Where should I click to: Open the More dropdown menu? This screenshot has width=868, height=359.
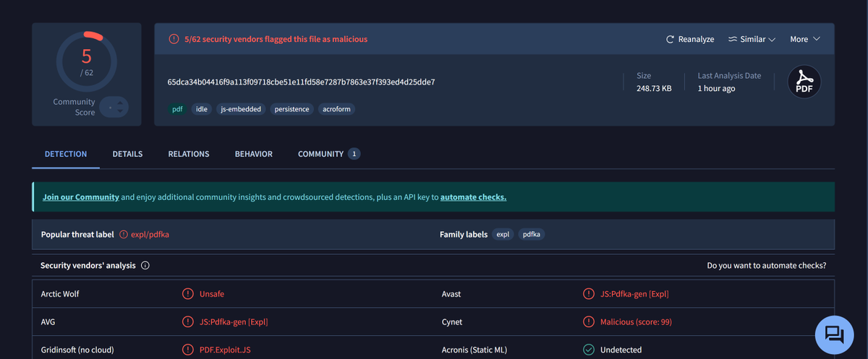tap(805, 39)
